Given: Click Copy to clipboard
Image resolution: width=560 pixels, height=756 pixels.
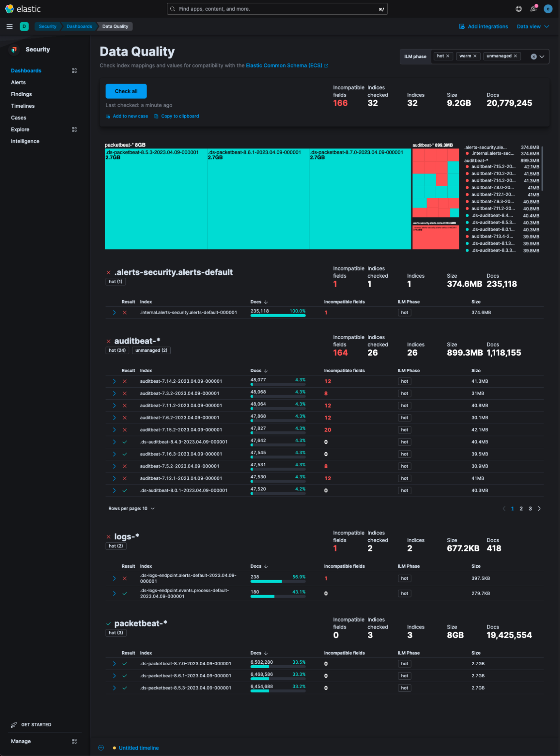Looking at the screenshot, I should click(x=176, y=116).
